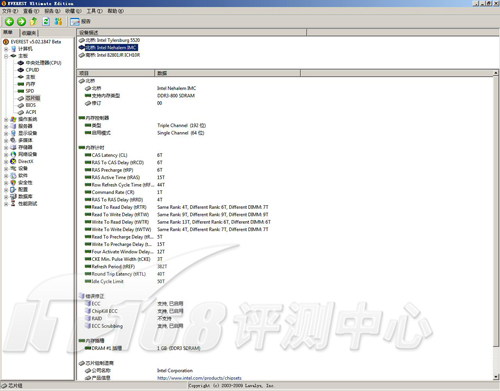Select the CPUID item in tree
Viewport: 500px width, 391px height.
(x=32, y=70)
